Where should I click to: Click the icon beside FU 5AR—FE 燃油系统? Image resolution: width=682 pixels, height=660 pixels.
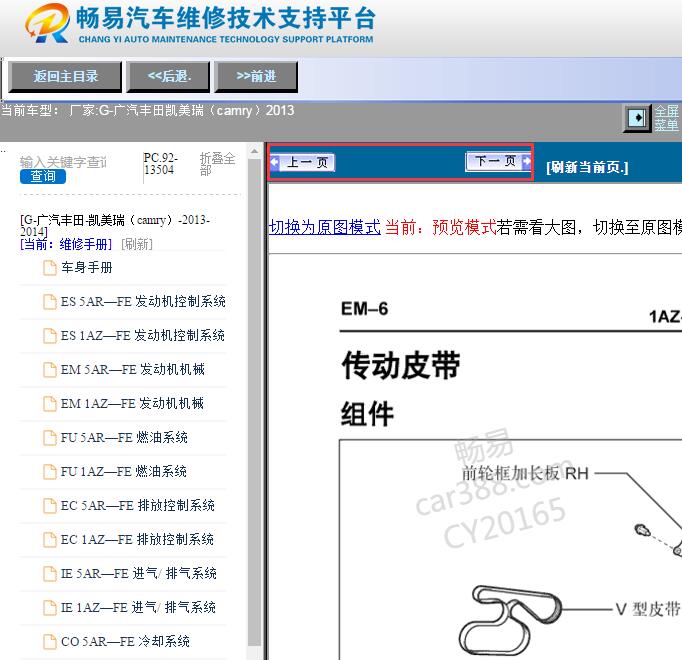(50, 437)
